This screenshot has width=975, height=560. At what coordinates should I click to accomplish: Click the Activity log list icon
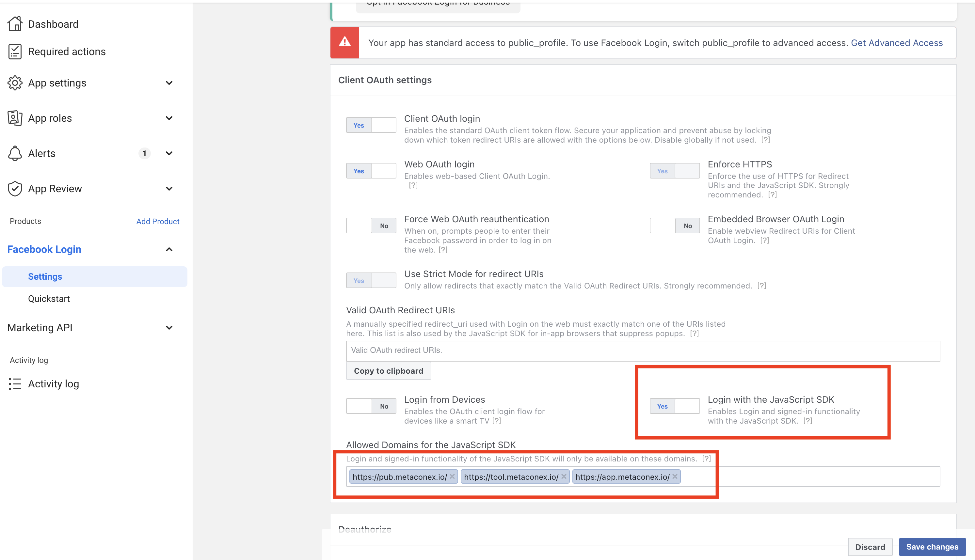pyautogui.click(x=15, y=384)
